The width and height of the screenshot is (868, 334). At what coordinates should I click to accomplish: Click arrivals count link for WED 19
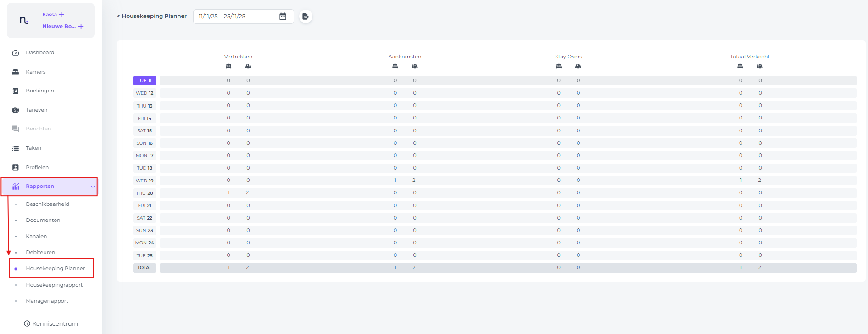point(395,181)
